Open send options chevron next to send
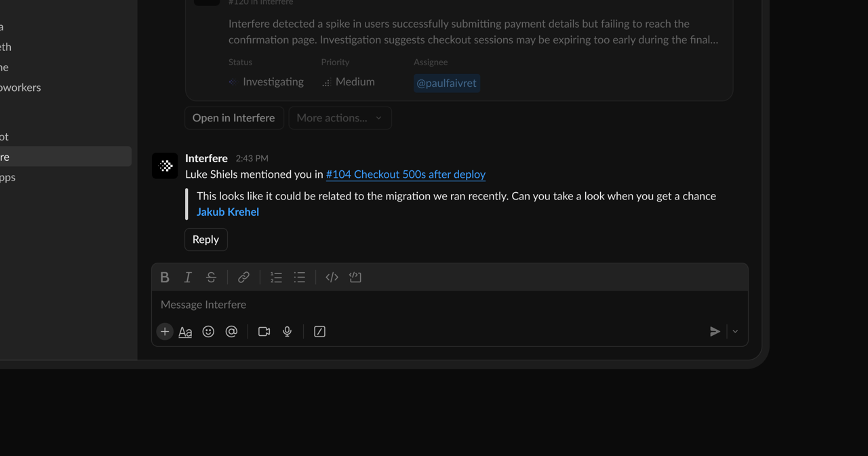The width and height of the screenshot is (868, 456). pyautogui.click(x=735, y=331)
